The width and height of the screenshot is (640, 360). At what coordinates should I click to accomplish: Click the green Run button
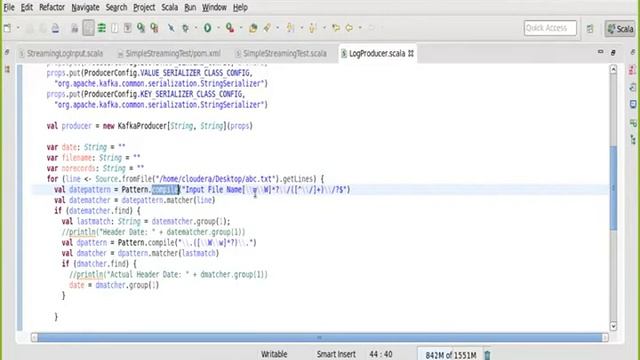207,28
